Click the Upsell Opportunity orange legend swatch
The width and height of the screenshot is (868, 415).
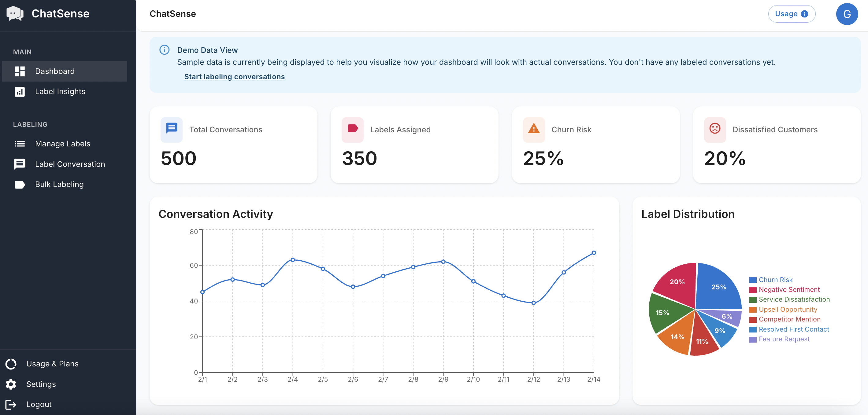coord(752,310)
